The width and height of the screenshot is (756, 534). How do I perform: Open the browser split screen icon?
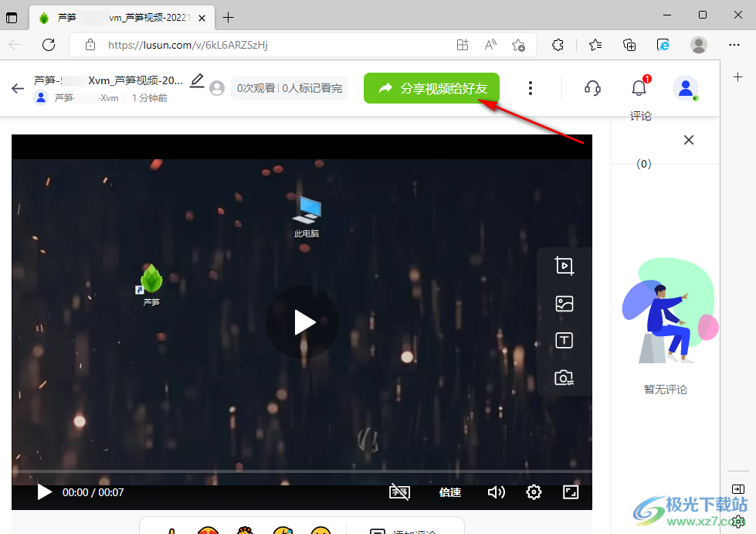(x=463, y=45)
